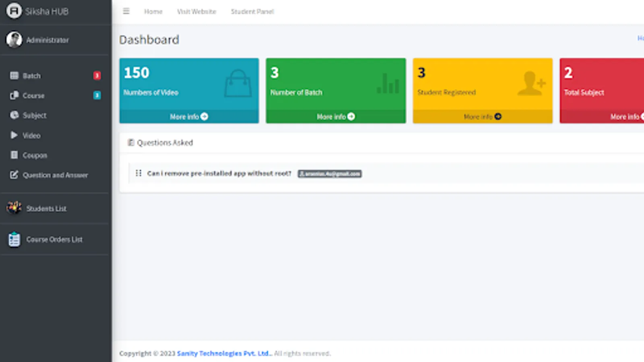The height and width of the screenshot is (362, 644).
Task: Open the Course Orders List clipboard icon
Action: click(14, 239)
